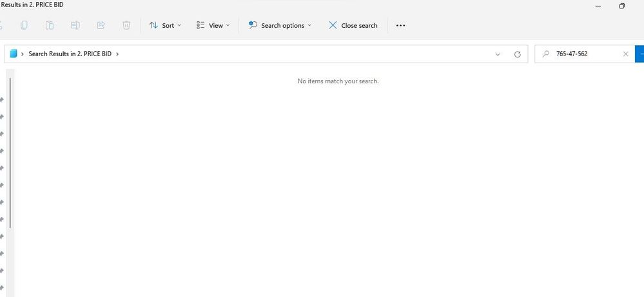Image resolution: width=644 pixels, height=297 pixels.
Task: Open the Sort dropdown menu
Action: coord(165,26)
